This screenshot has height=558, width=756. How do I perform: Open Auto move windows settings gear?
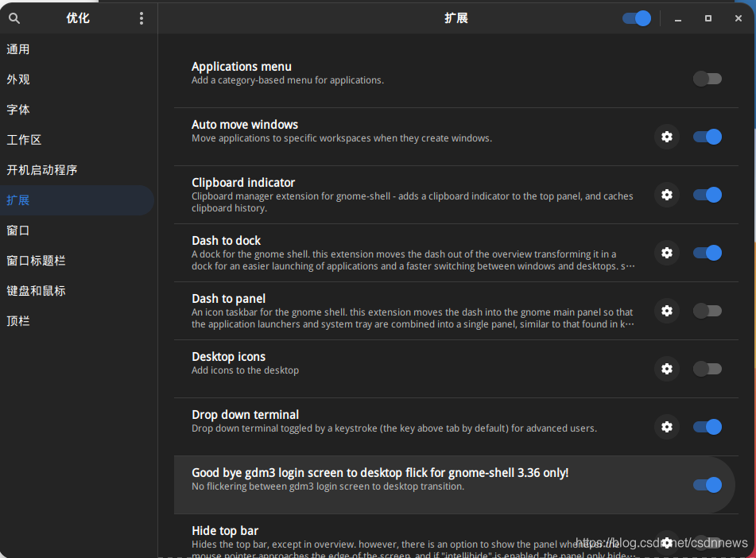[x=666, y=137]
